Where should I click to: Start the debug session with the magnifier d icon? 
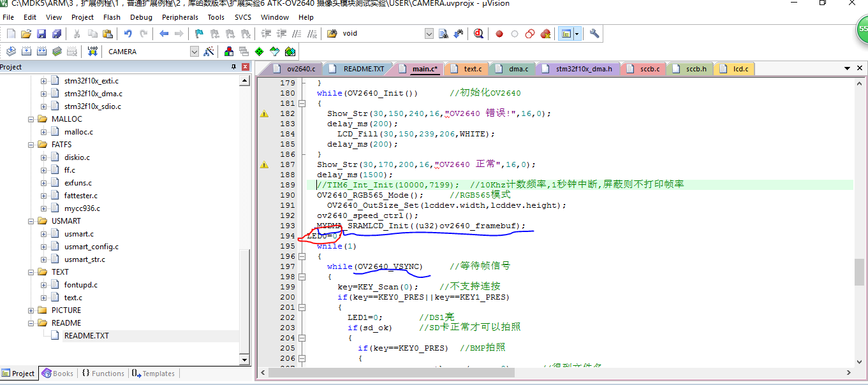[x=479, y=34]
